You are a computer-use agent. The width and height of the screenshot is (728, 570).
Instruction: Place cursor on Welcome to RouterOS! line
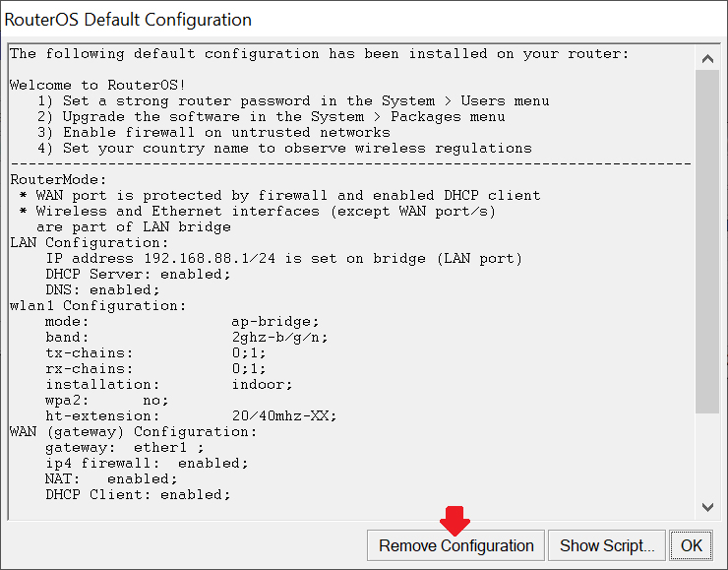coord(97,85)
